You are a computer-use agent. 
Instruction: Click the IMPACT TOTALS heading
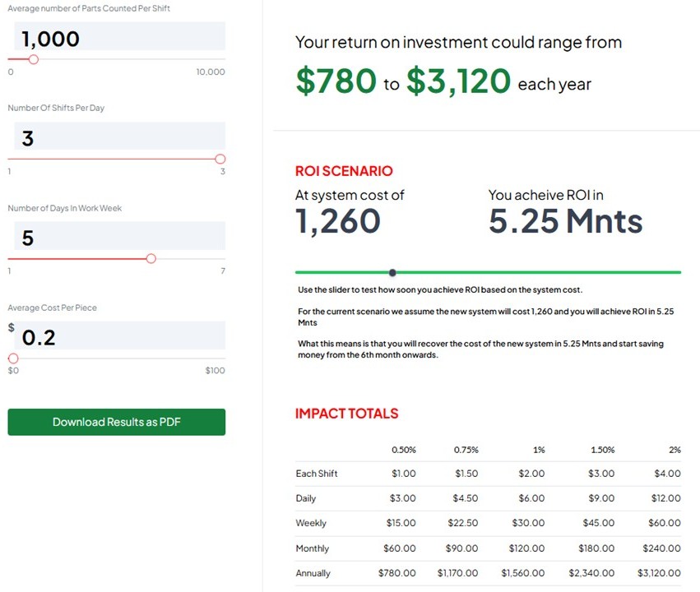tap(346, 414)
